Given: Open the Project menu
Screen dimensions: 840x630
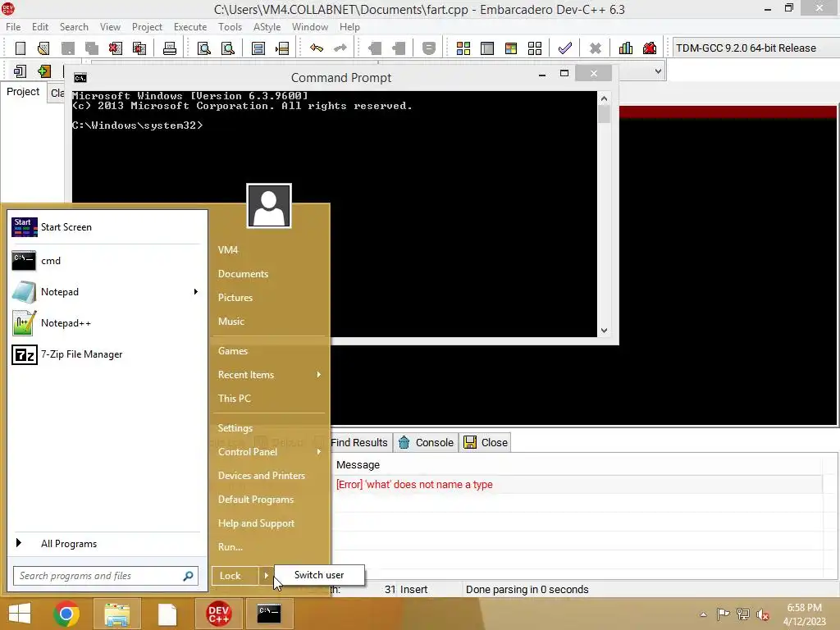Looking at the screenshot, I should point(147,27).
